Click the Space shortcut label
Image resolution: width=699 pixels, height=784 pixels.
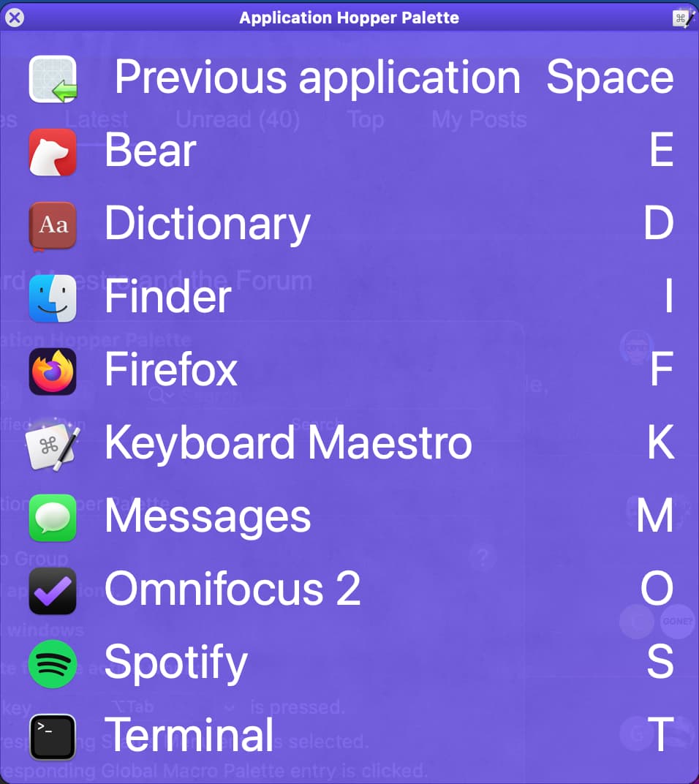tap(610, 78)
